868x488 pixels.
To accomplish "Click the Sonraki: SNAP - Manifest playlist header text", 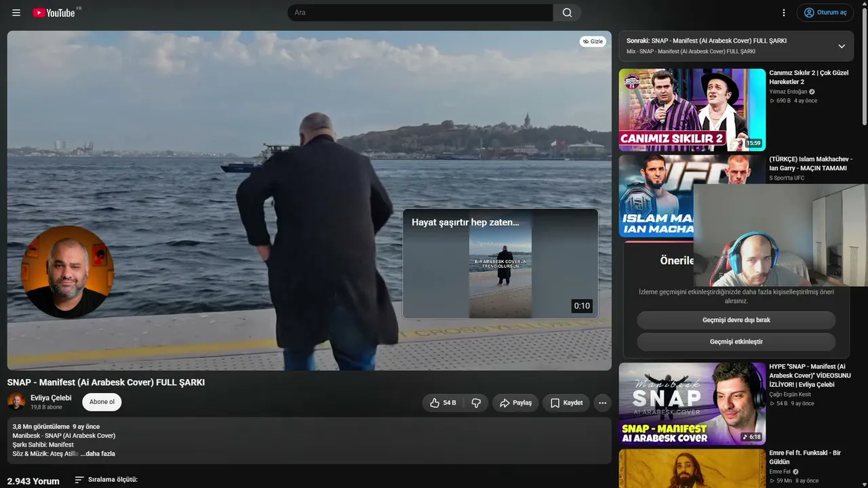I will click(x=707, y=41).
